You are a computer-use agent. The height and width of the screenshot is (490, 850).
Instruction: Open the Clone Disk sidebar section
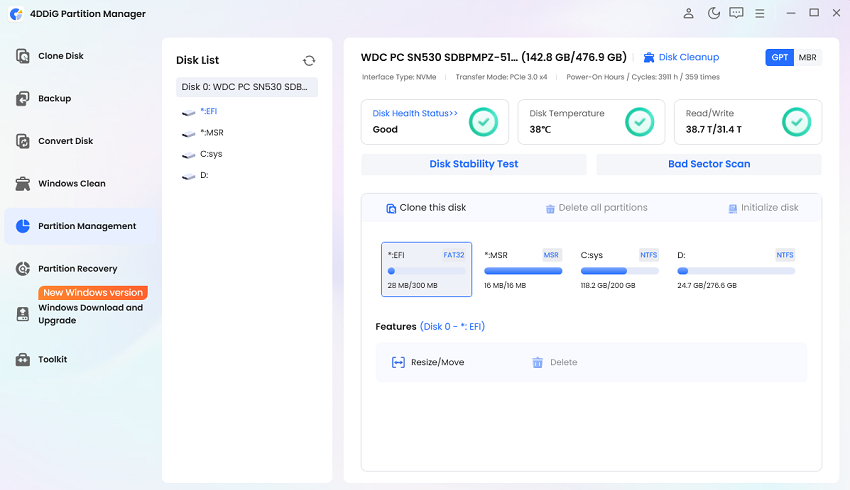coord(61,56)
